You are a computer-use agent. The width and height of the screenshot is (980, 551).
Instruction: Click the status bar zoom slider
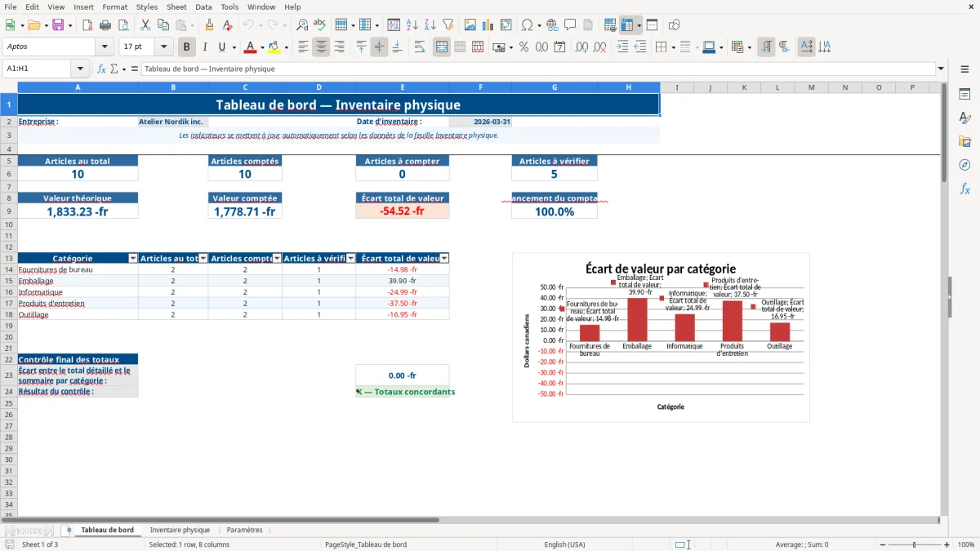pos(914,544)
